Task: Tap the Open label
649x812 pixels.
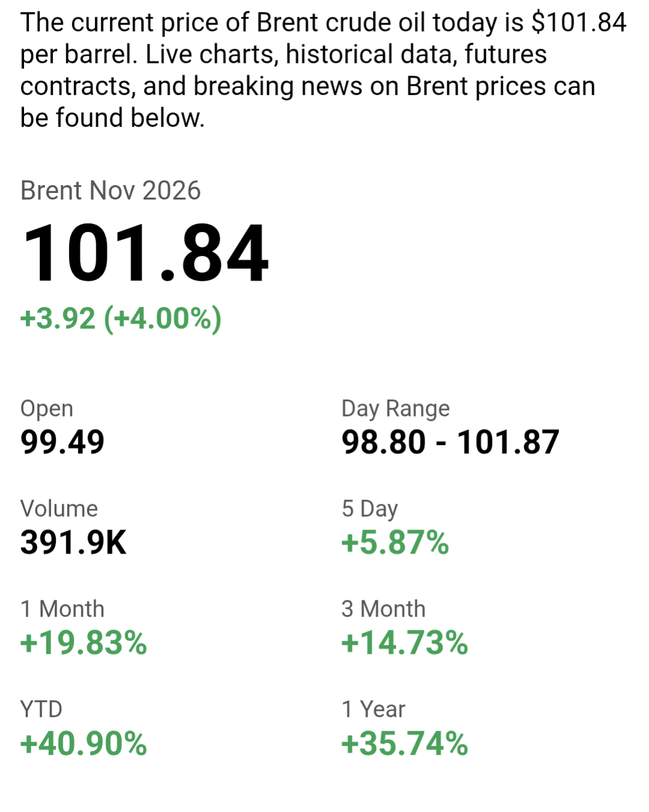Action: click(x=47, y=409)
